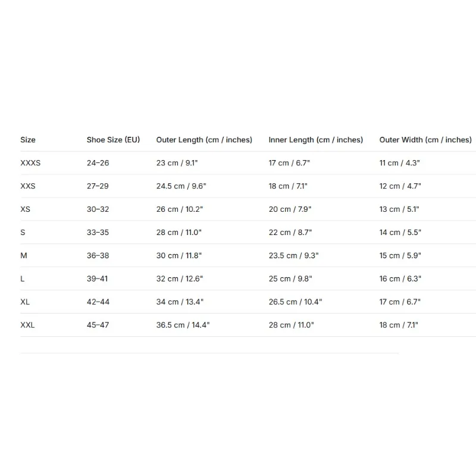Click the 23.5 cm / 9.3" cell
Screen dimensions: 476x476
click(x=293, y=256)
